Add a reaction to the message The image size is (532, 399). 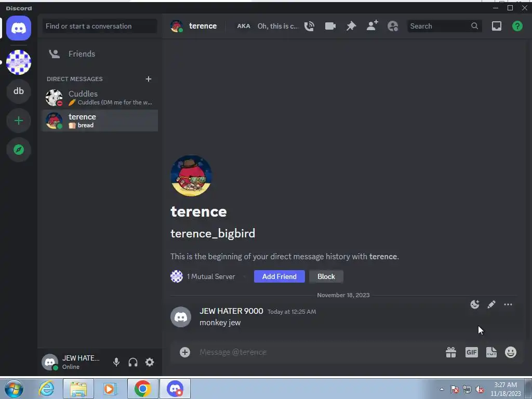pyautogui.click(x=475, y=304)
